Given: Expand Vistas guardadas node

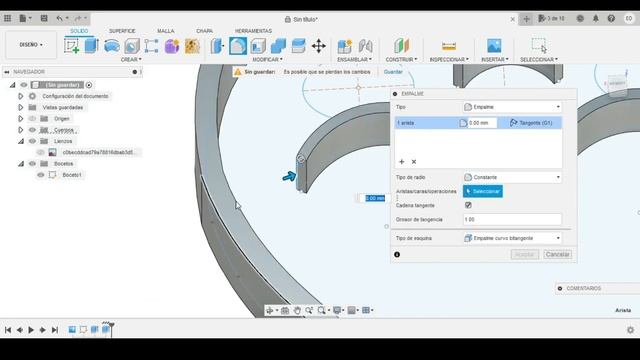Looking at the screenshot, I should pos(20,107).
